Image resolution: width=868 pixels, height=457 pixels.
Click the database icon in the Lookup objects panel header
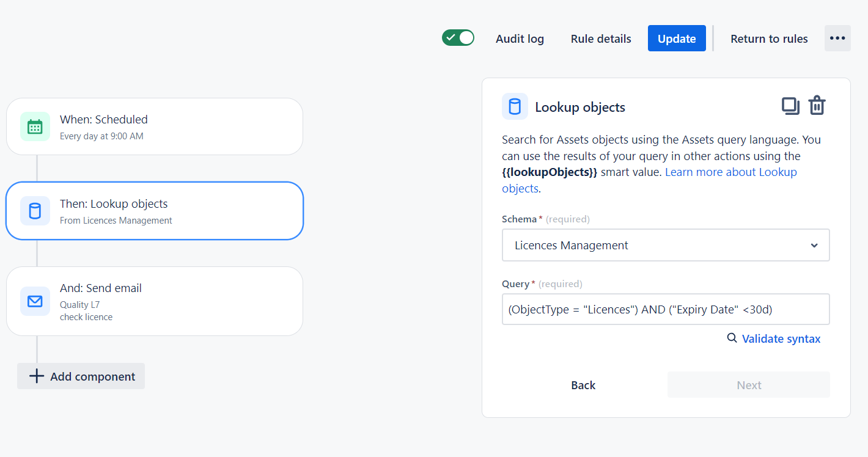(515, 106)
